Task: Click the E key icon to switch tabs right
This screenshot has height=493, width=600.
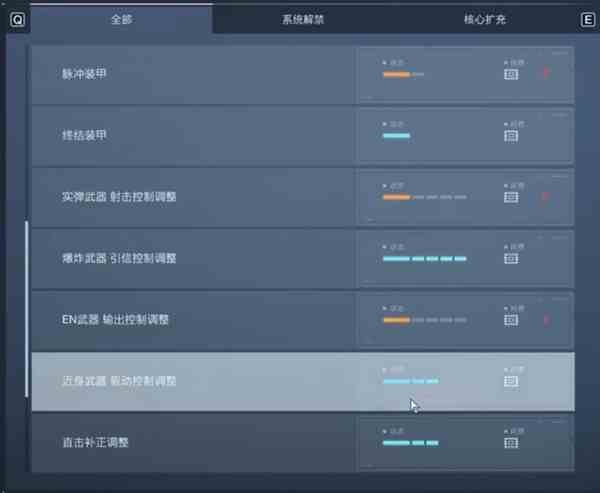Action: click(588, 20)
